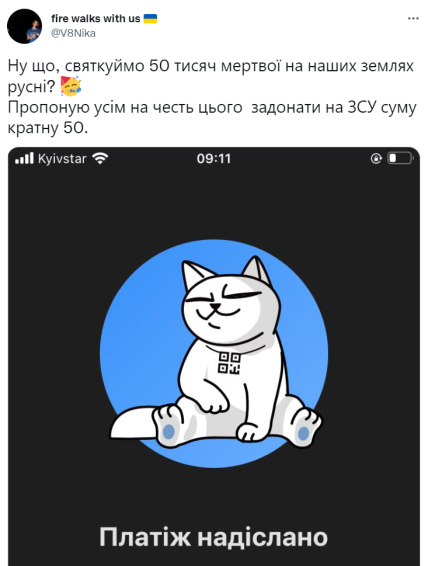Click the party face emoji in the tweet
The image size is (428, 566).
(x=71, y=86)
